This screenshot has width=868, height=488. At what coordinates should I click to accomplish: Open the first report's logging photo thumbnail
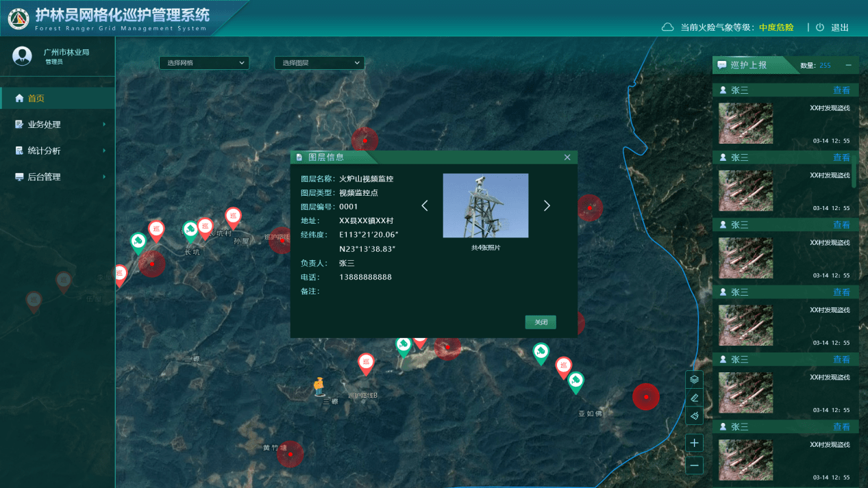[745, 123]
